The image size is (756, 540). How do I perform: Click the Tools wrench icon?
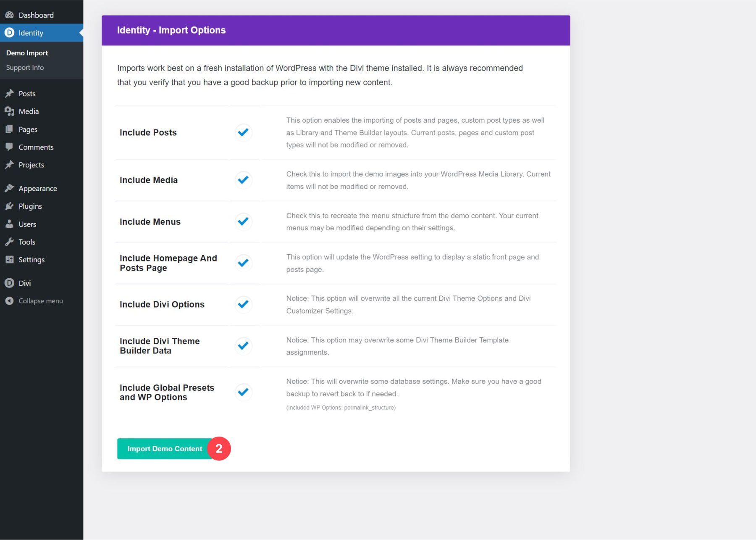click(x=9, y=242)
